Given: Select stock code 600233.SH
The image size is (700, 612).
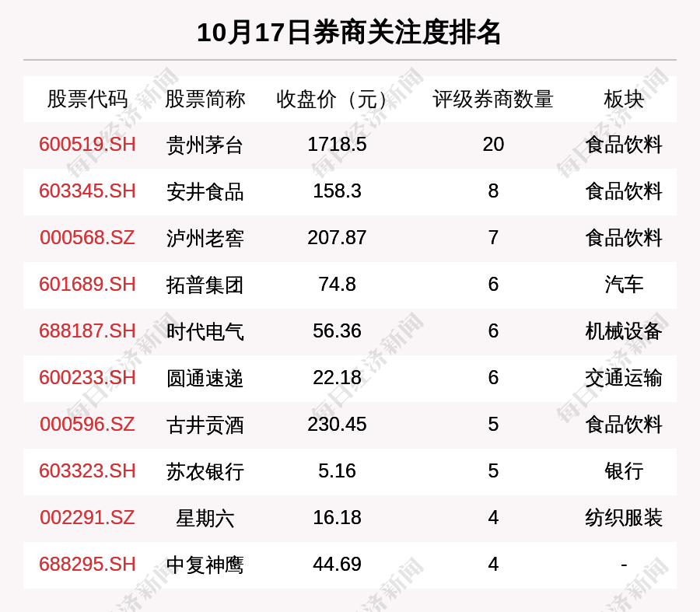Looking at the screenshot, I should (x=87, y=378).
